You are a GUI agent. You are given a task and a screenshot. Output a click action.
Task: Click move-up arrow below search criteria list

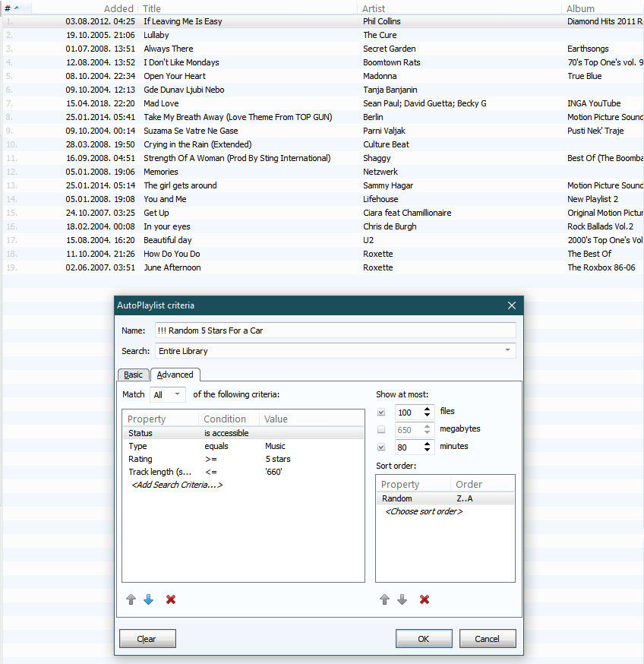pyautogui.click(x=131, y=599)
